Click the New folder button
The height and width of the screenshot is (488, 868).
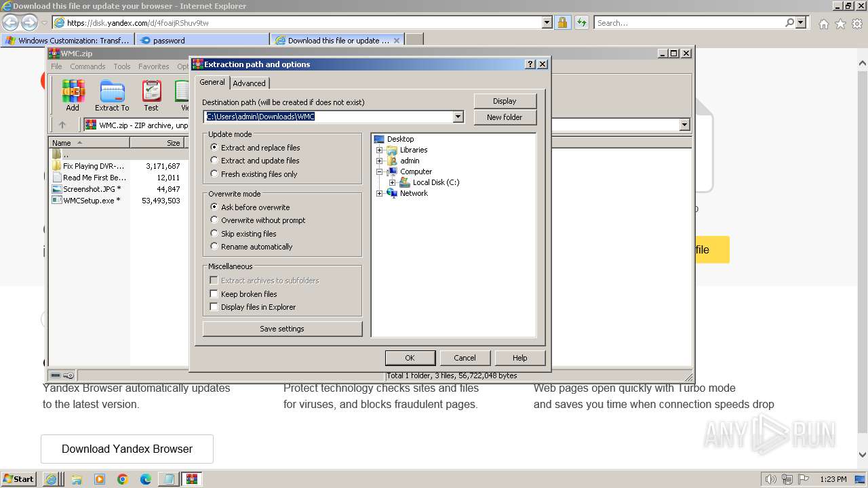click(x=505, y=117)
